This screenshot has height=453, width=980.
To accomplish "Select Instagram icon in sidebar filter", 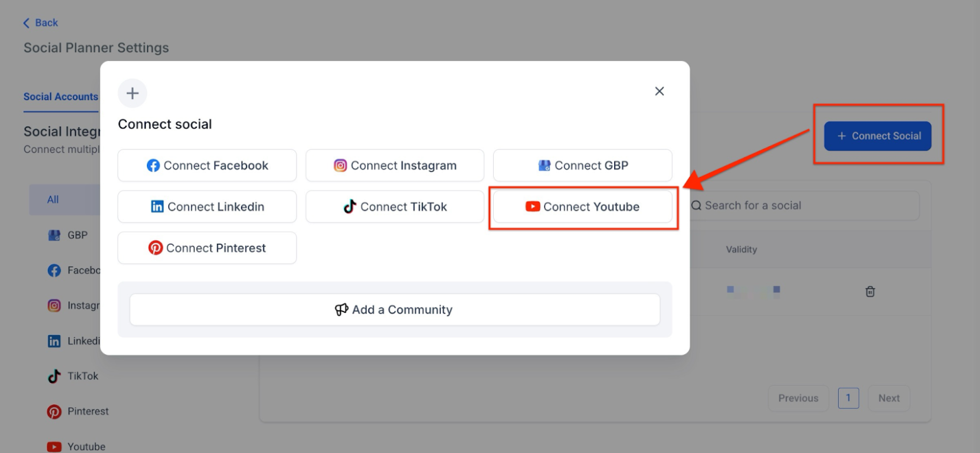I will point(54,306).
